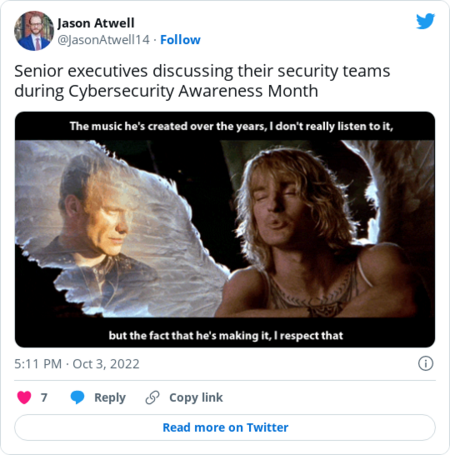Image resolution: width=450 pixels, height=455 pixels.
Task: Click the Twitter bird logo
Action: click(425, 21)
